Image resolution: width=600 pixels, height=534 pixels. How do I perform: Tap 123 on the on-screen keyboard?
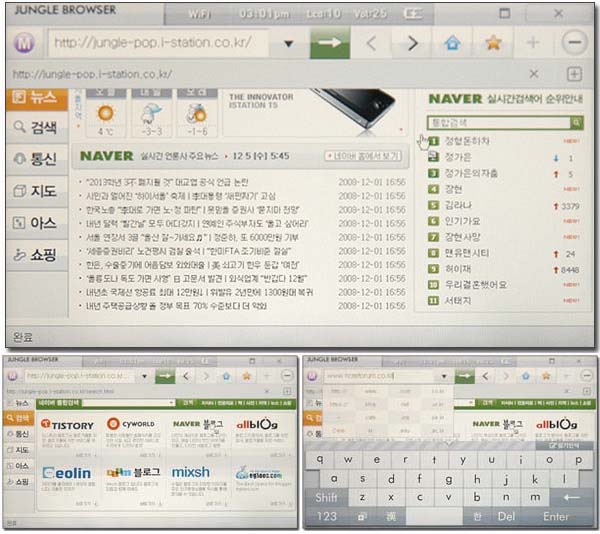pyautogui.click(x=326, y=516)
